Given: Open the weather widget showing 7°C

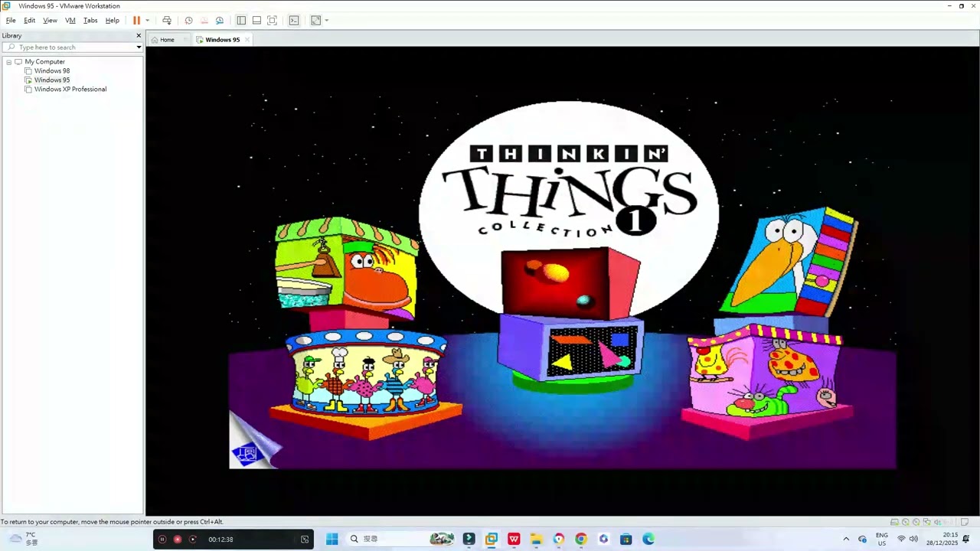Looking at the screenshot, I should click(x=23, y=539).
